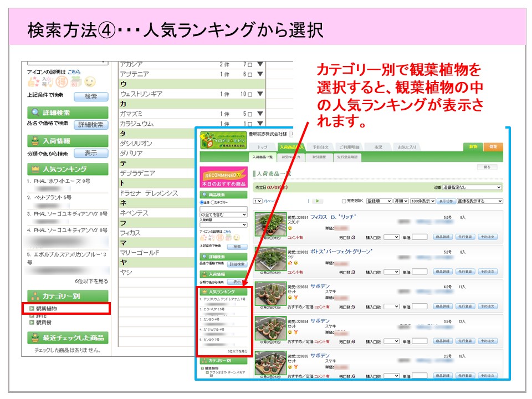Screen dimensions: 532x399
Task: Click the icon on 最近チェックした商品 header
Action: click(x=35, y=337)
